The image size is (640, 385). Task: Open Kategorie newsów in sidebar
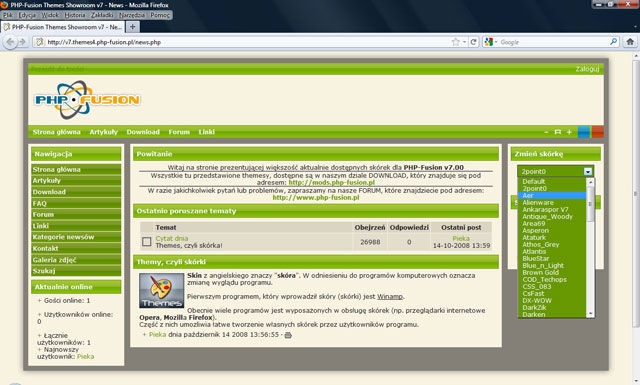(x=76, y=237)
